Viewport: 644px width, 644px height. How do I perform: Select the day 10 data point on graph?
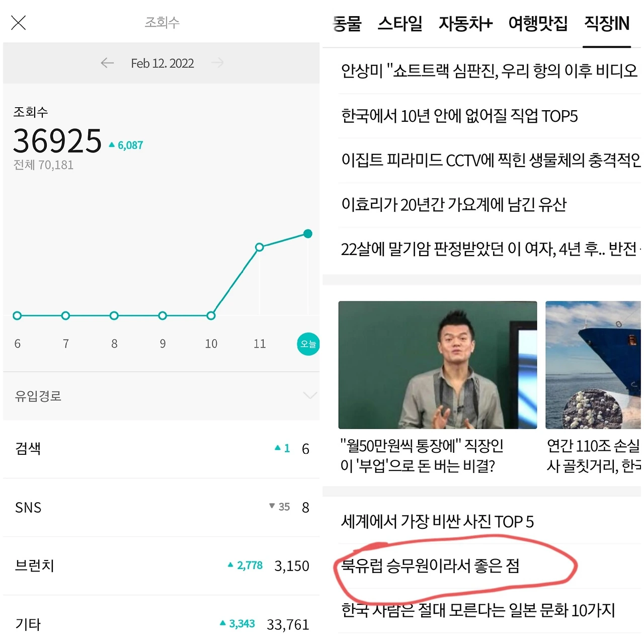[x=211, y=315]
